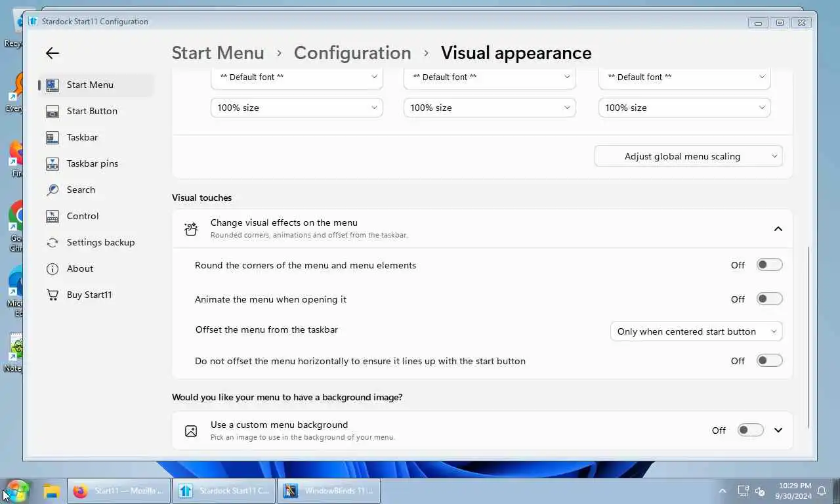Click the Search magnifier icon in sidebar
The height and width of the screenshot is (504, 840).
(x=52, y=190)
